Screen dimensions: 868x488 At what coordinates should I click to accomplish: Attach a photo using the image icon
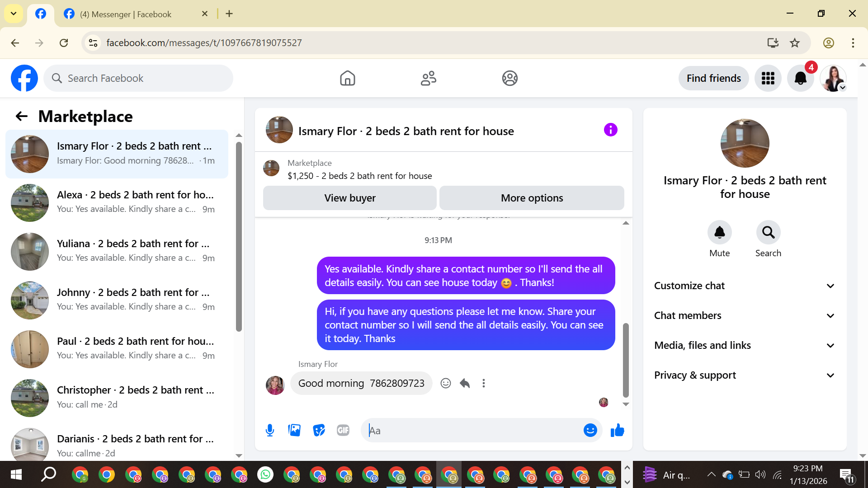294,430
